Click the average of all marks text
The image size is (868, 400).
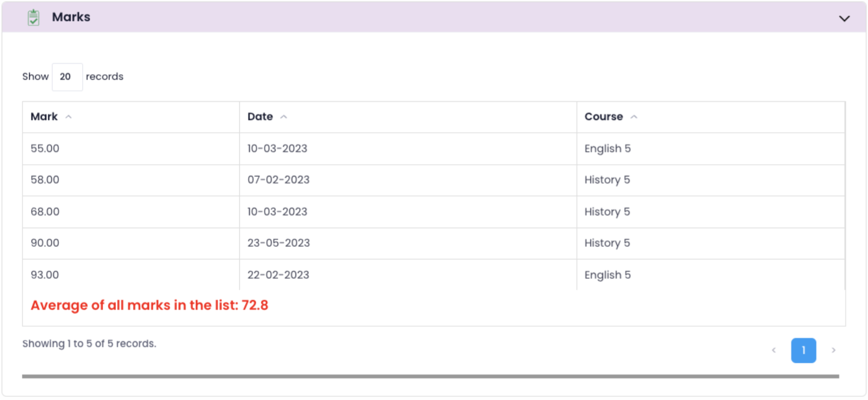coord(149,306)
